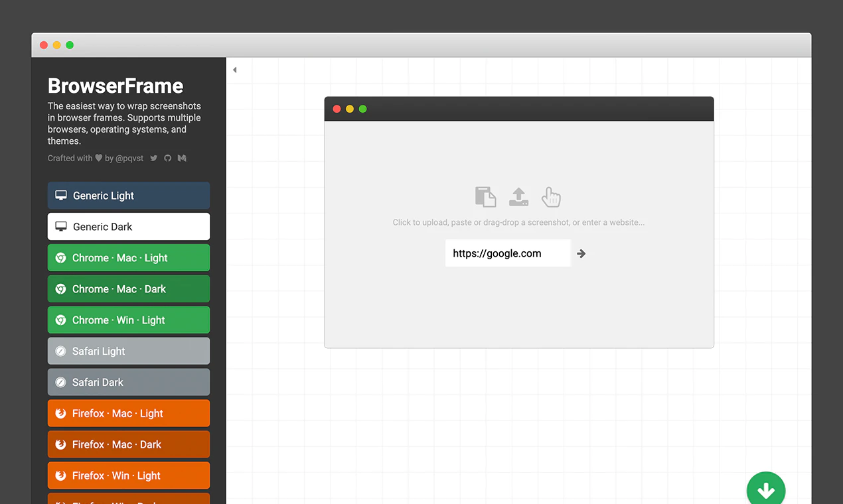This screenshot has height=504, width=843.
Task: Click the upload screenshot icon
Action: coord(518,197)
